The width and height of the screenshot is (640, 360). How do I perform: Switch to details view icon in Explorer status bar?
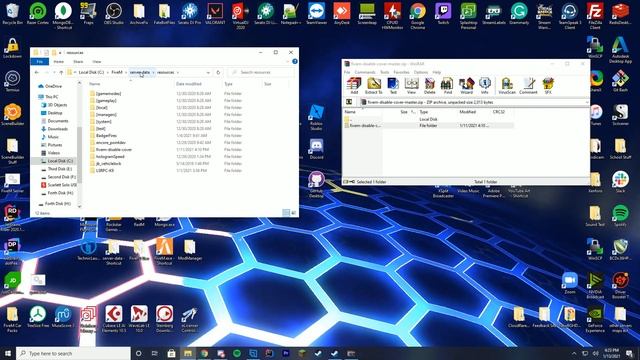coord(286,213)
